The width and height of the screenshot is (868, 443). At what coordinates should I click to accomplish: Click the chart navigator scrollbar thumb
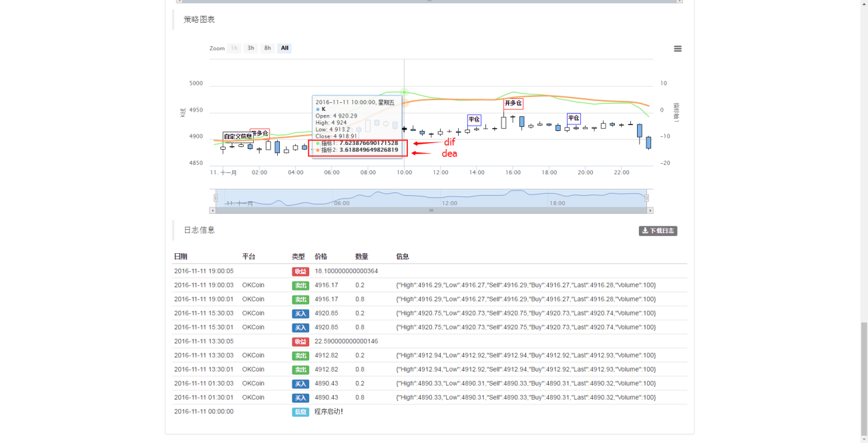pos(431,210)
